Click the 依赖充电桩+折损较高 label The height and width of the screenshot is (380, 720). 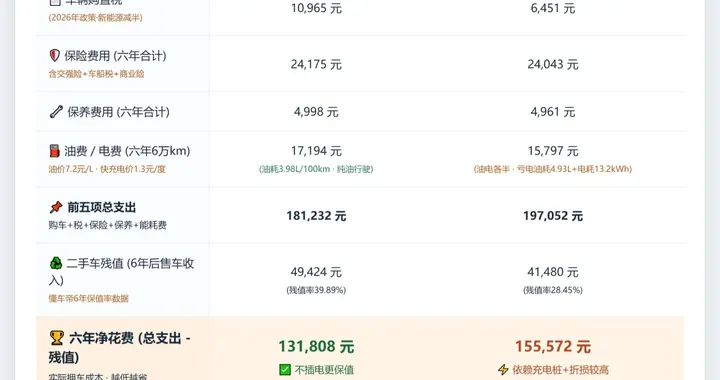[561, 370]
